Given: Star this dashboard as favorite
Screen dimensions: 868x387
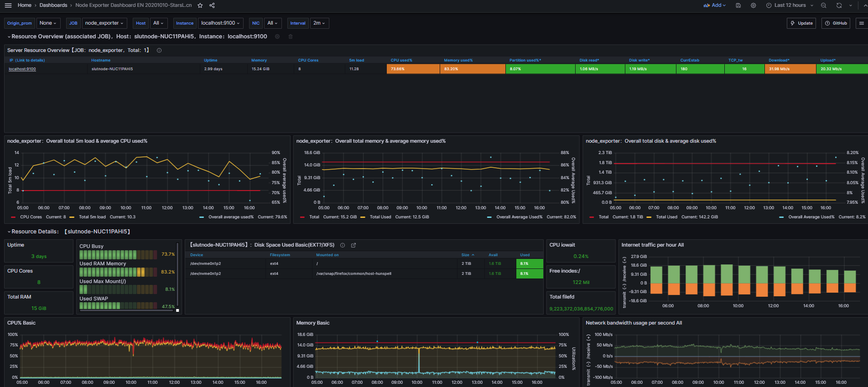Looking at the screenshot, I should pyautogui.click(x=200, y=5).
